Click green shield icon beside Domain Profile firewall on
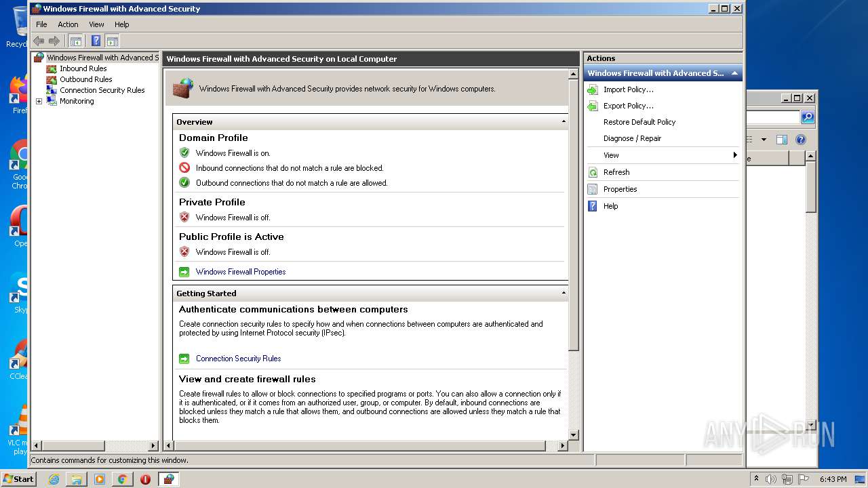Image resolution: width=868 pixels, height=488 pixels. tap(184, 152)
